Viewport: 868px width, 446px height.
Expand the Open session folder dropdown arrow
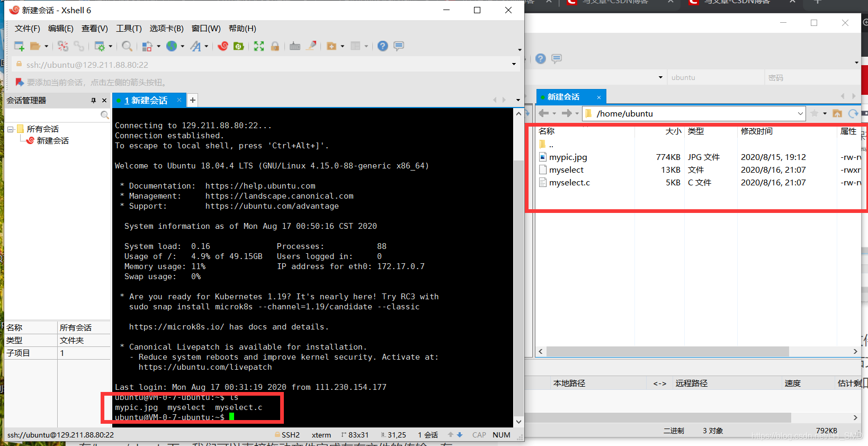[x=46, y=46]
